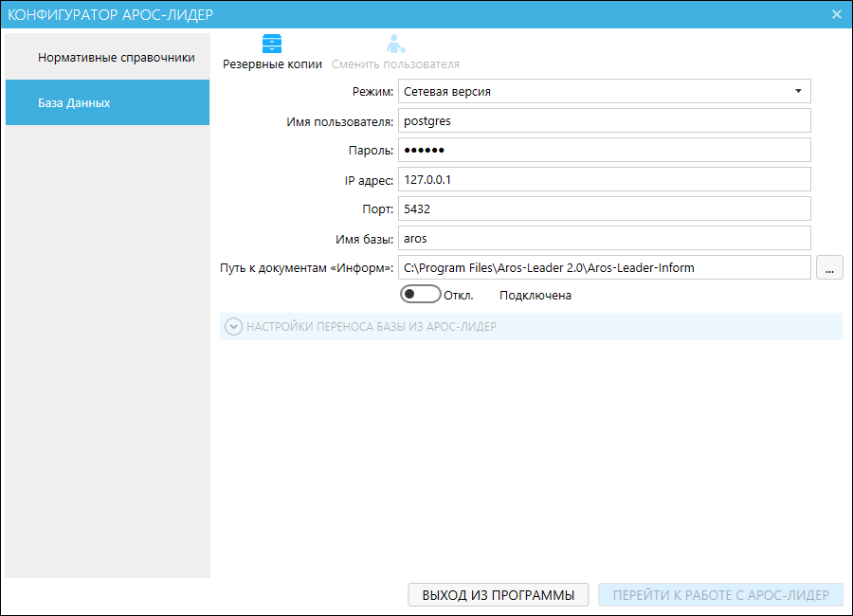Click Сменить пользователя user icon
Image resolution: width=853 pixels, height=616 pixels.
tap(395, 45)
